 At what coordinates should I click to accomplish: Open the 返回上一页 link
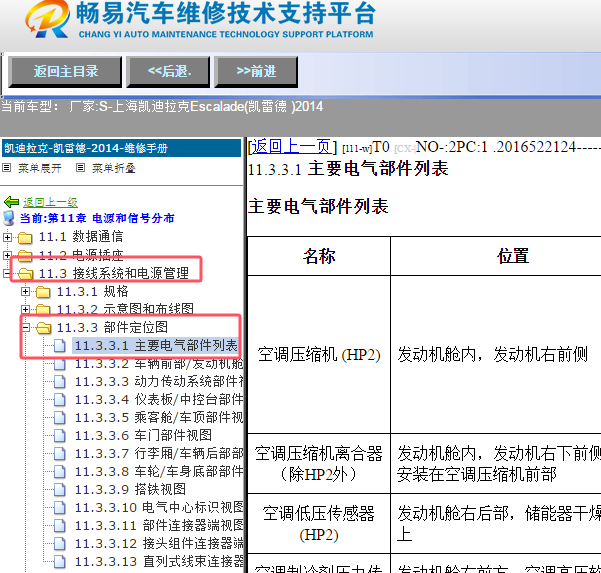(291, 147)
